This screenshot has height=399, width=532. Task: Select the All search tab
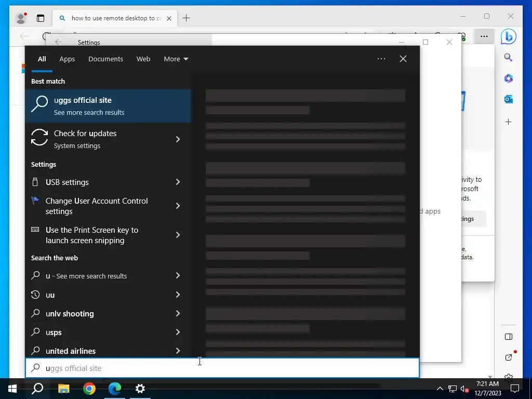(42, 59)
